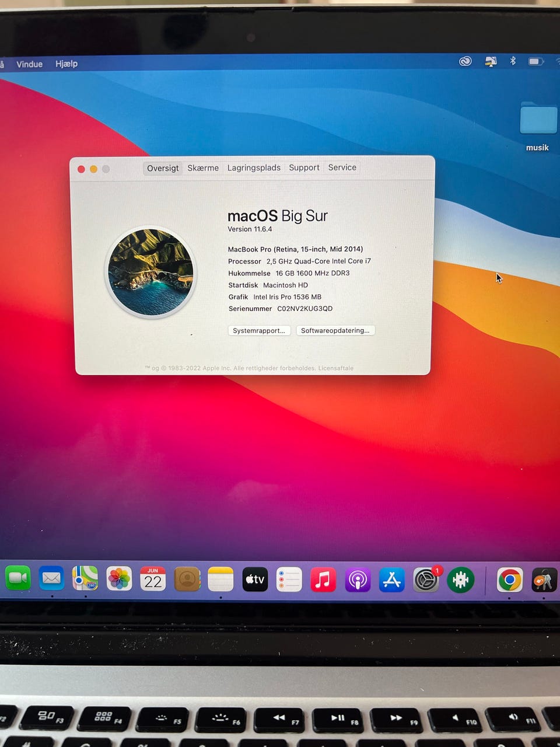Launch Google Chrome from the Dock
The image size is (560, 747).
510,580
